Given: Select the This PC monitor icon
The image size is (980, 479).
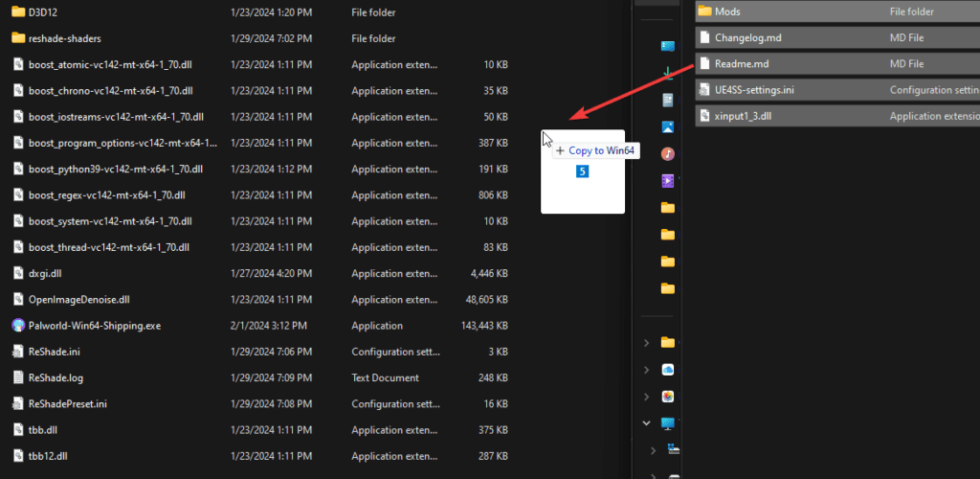Looking at the screenshot, I should 668,422.
